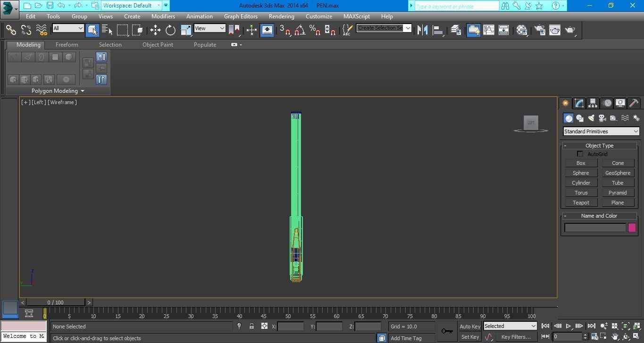Click Render Production teapot icon
This screenshot has width=644, height=343.
570,30
